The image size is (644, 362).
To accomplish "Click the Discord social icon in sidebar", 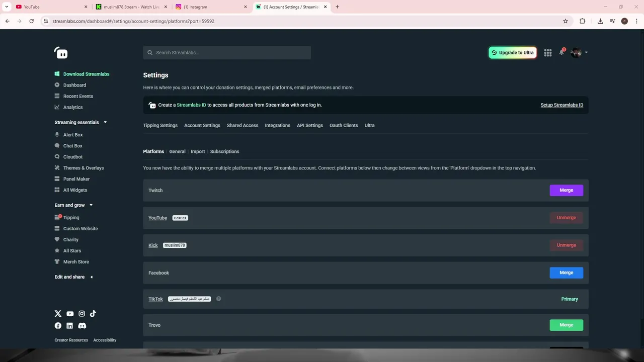I will point(82,326).
